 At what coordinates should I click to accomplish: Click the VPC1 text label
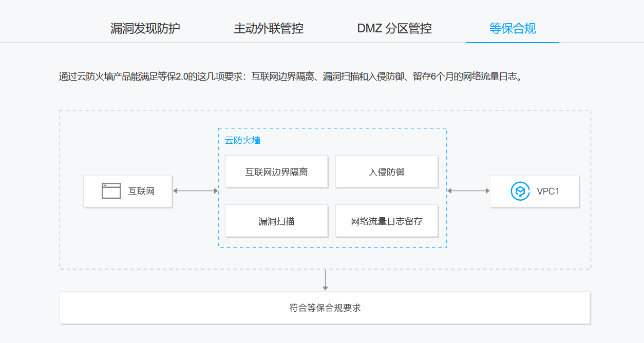548,192
